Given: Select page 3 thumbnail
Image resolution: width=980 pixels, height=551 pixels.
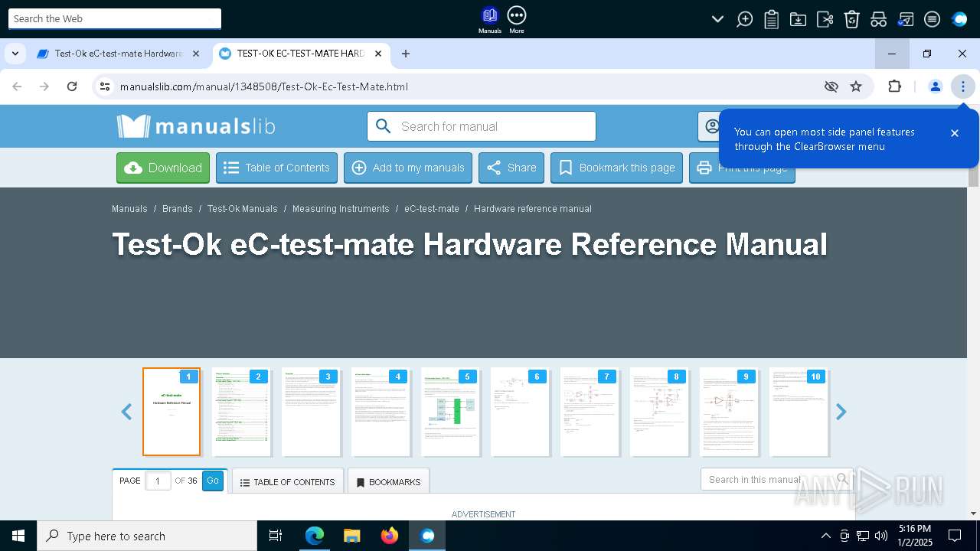Looking at the screenshot, I should 311,412.
